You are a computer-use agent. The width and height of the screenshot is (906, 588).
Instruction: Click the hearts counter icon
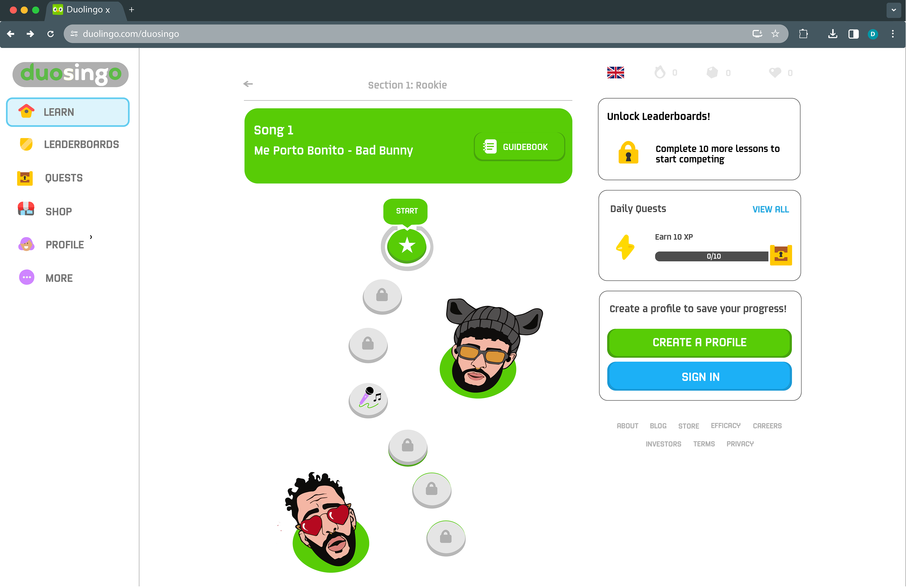[x=775, y=72]
